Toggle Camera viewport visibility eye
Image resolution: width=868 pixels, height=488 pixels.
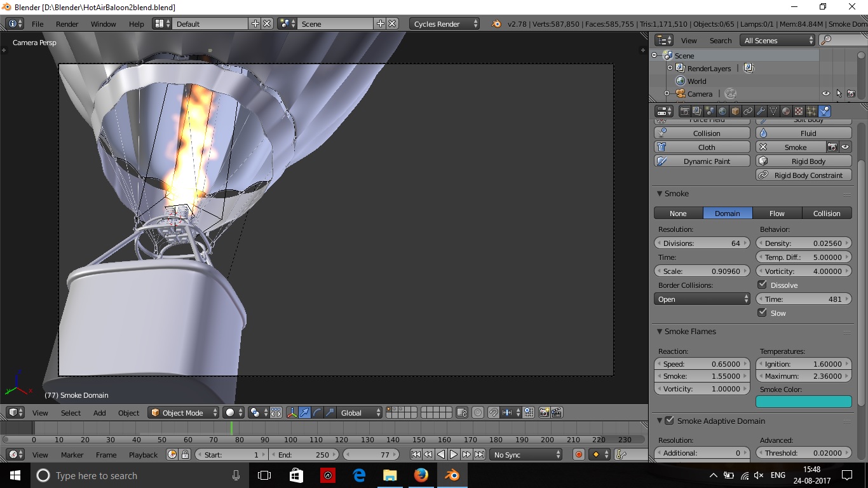[825, 93]
